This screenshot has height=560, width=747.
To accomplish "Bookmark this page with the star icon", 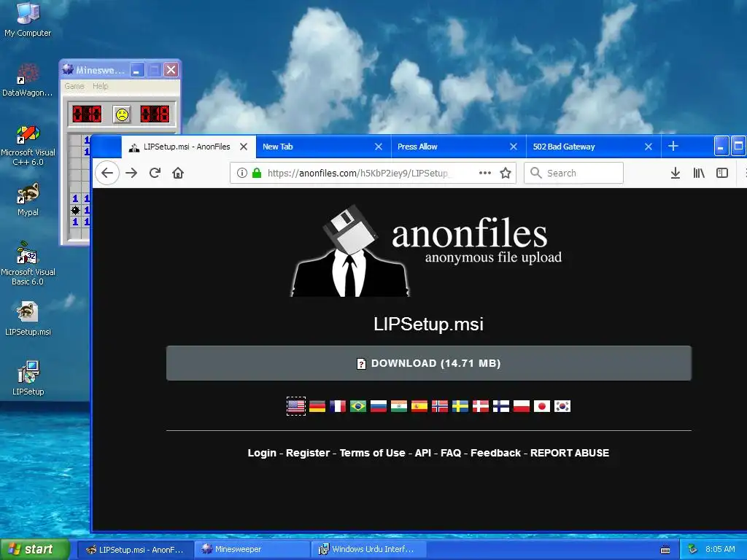I will point(506,173).
